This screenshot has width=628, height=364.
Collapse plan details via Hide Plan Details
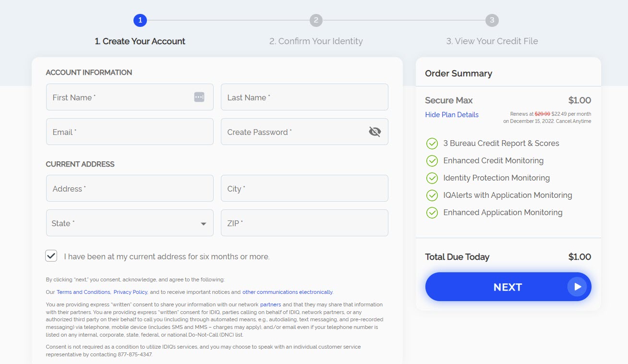coord(452,114)
